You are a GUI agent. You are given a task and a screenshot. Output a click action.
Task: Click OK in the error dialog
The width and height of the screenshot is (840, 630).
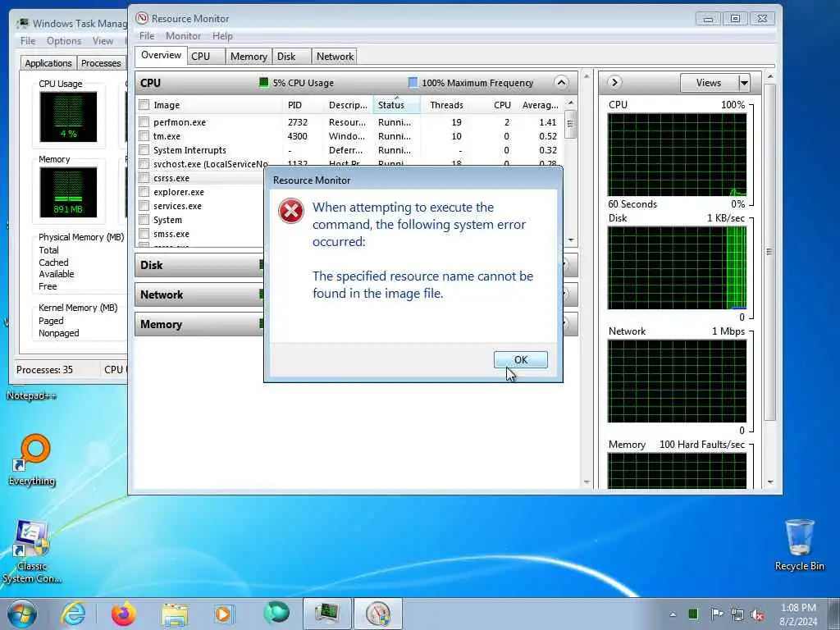[520, 359]
